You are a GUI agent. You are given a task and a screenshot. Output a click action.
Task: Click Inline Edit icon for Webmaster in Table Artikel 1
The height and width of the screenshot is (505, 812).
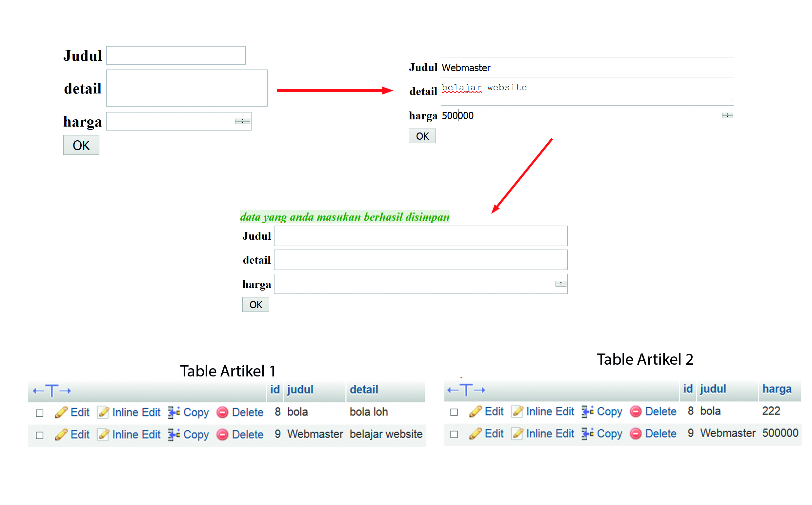[103, 435]
